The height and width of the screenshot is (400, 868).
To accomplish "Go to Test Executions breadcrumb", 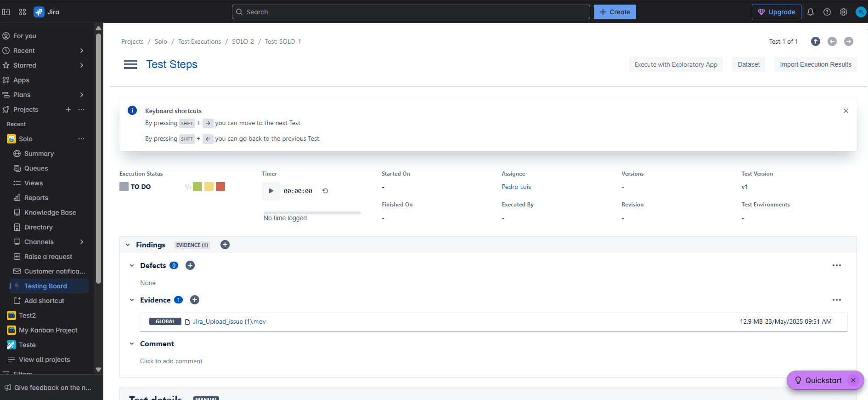I will [199, 41].
